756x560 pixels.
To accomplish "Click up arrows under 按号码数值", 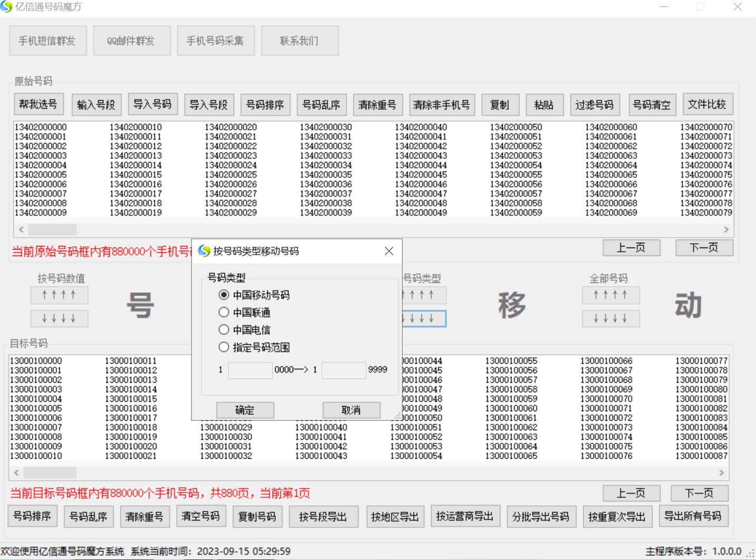I will point(59,295).
